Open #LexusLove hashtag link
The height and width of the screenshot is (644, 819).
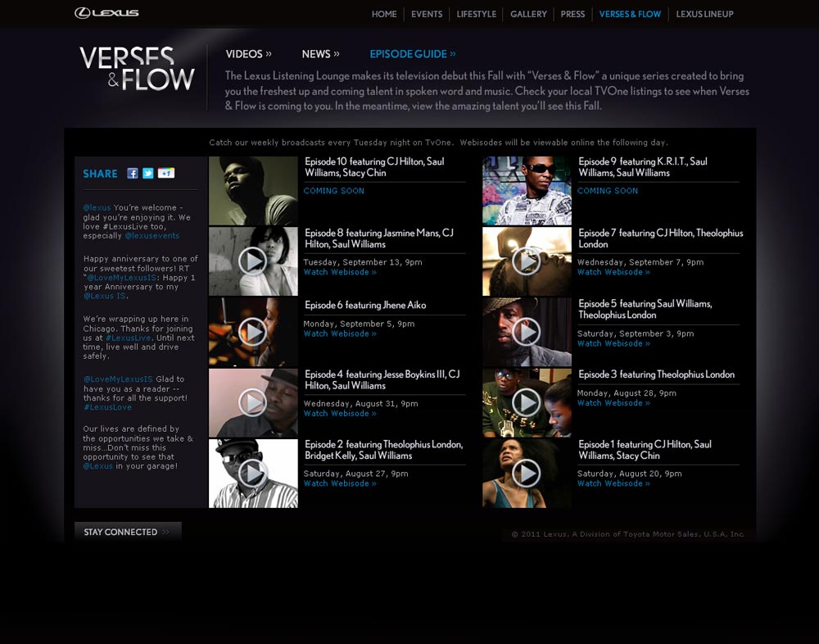(107, 407)
